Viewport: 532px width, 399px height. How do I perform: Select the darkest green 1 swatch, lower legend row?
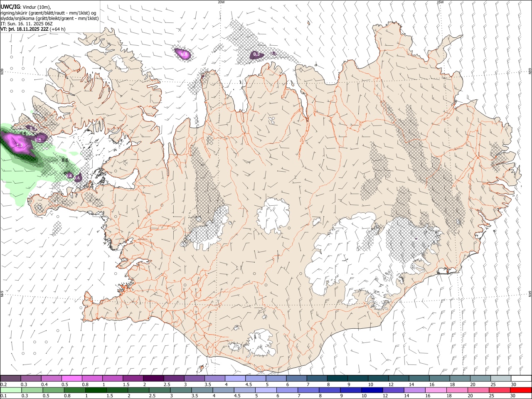(96, 390)
